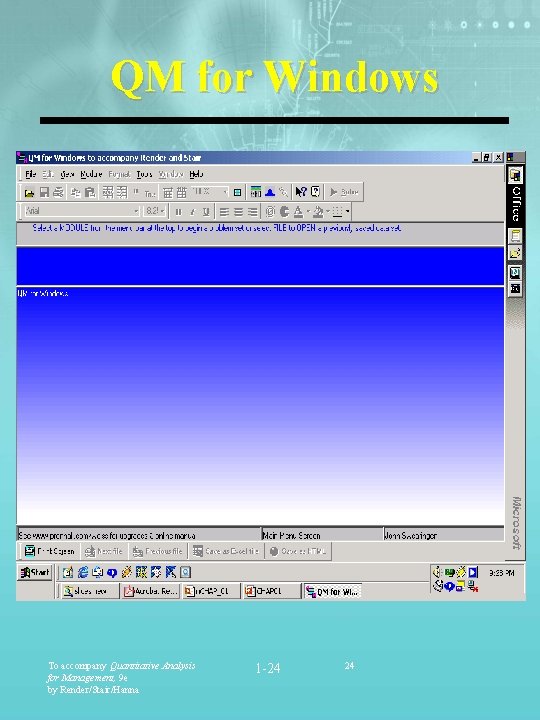The height and width of the screenshot is (720, 540).
Task: Open the Tools menu
Action: (x=144, y=174)
